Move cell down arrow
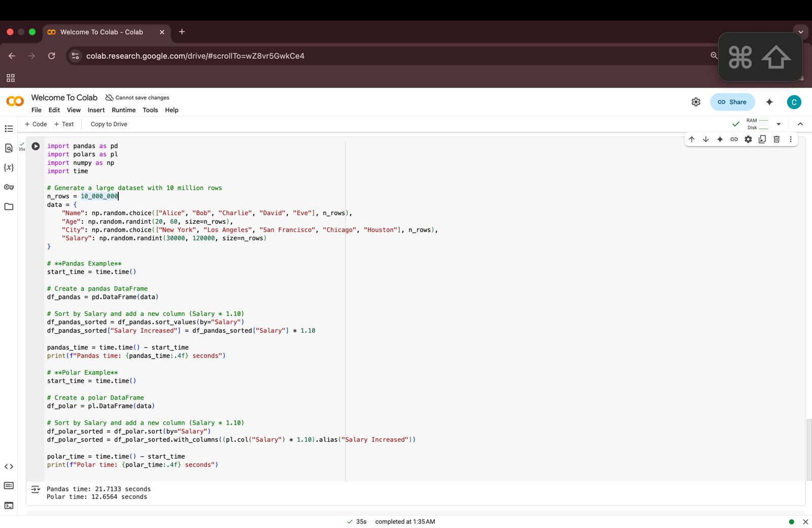This screenshot has width=812, height=528. [x=706, y=139]
